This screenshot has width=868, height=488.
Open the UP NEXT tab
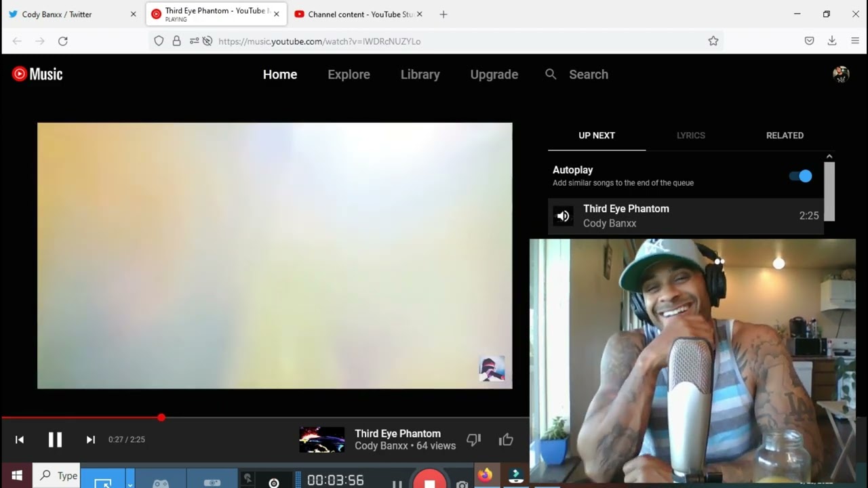coord(597,136)
